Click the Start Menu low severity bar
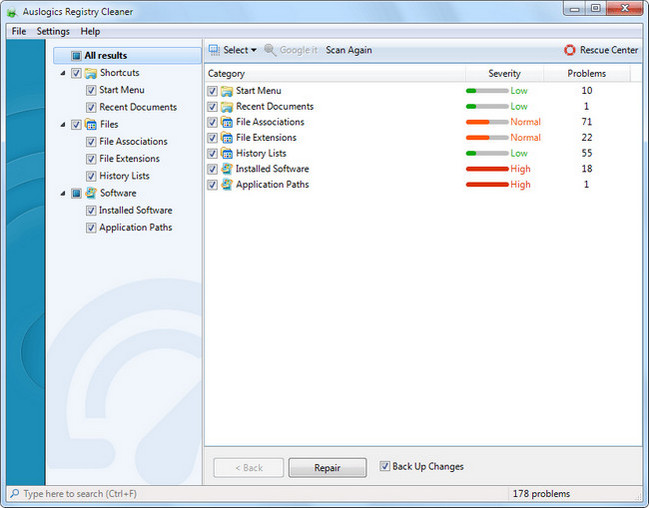Image resolution: width=649 pixels, height=508 pixels. [487, 91]
